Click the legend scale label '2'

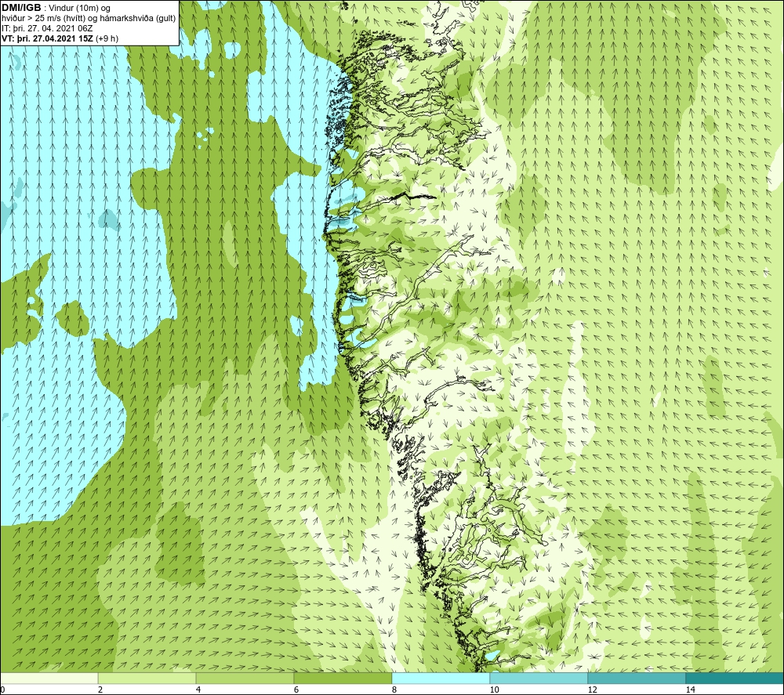(100, 690)
